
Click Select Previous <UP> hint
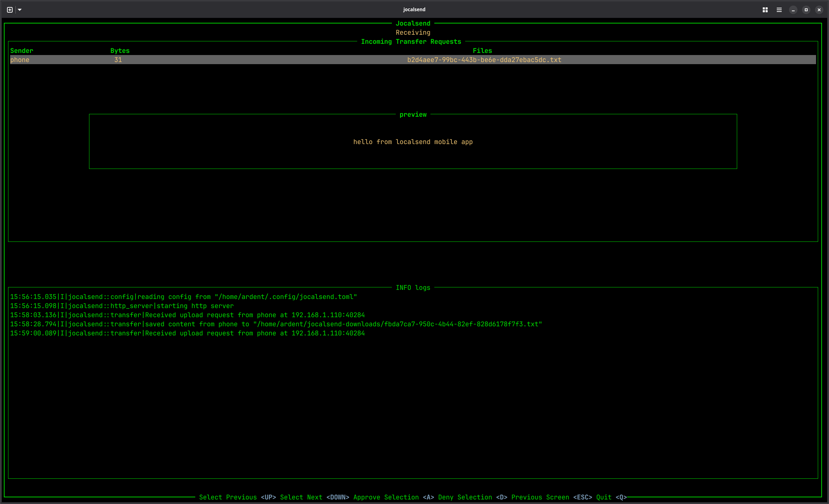pyautogui.click(x=237, y=497)
